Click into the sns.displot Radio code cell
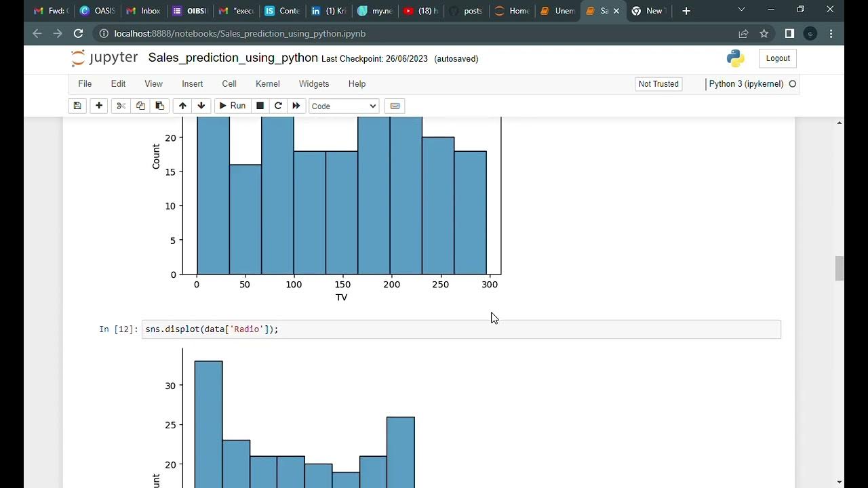Screen dimensions: 868x488 coord(461,329)
